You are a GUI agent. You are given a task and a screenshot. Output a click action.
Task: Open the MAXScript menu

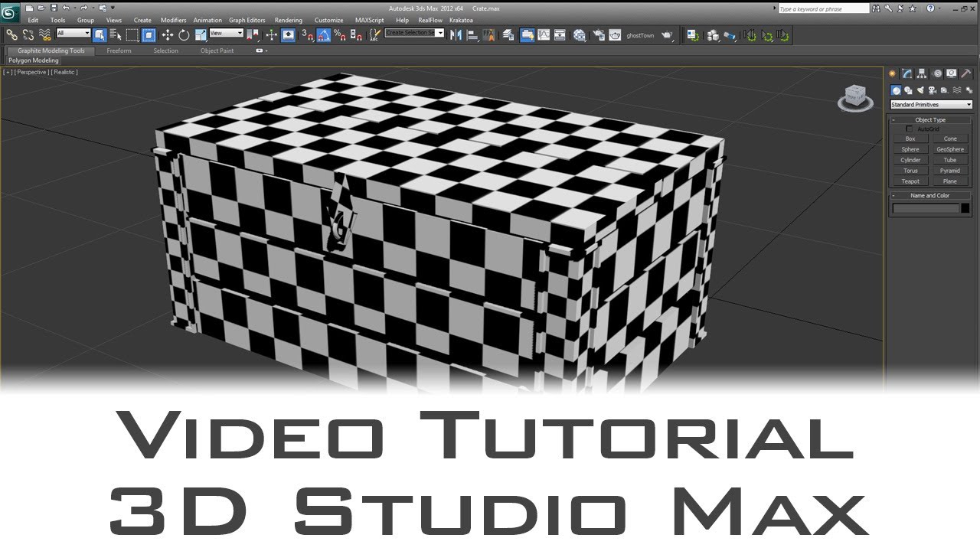point(370,20)
